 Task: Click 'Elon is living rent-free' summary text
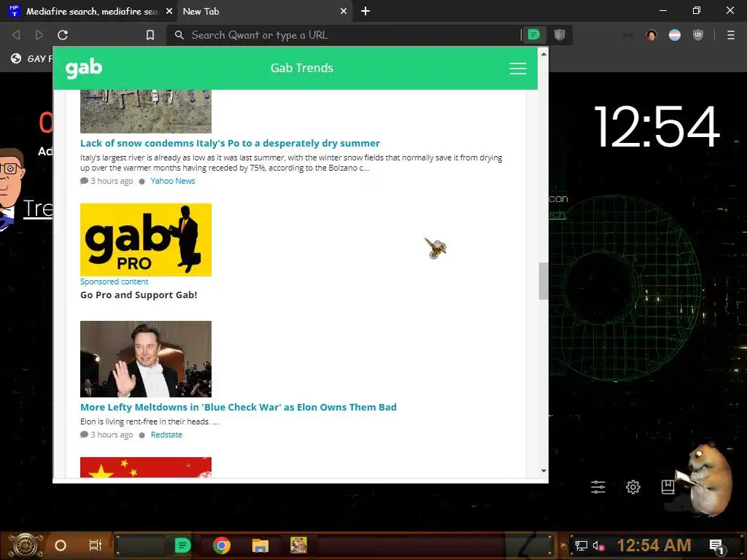coord(149,421)
